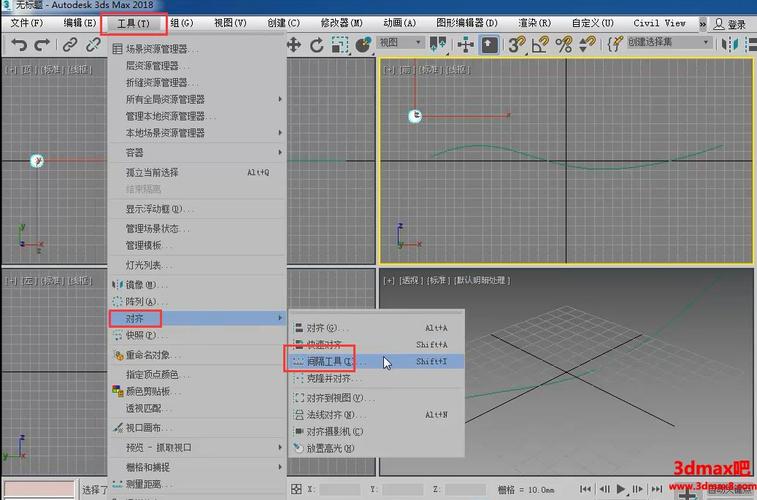Expand the 对齐 submenu entry
The image size is (757, 500).
click(x=197, y=319)
